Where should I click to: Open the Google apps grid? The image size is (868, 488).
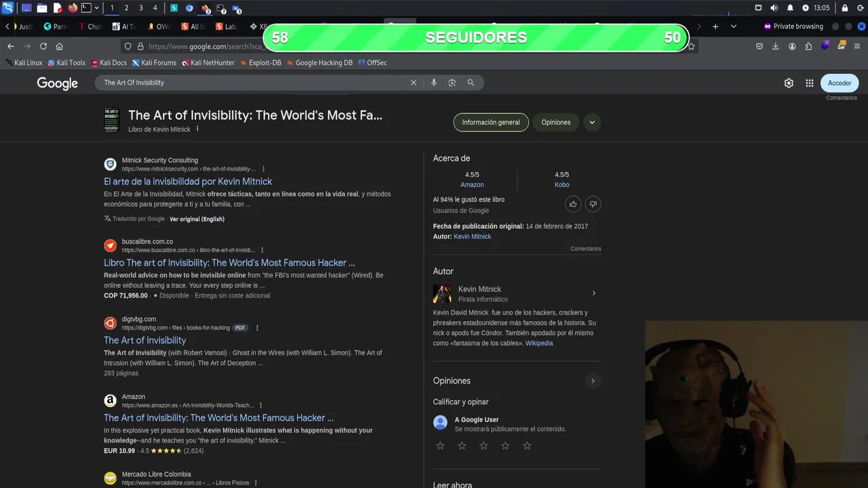click(x=810, y=83)
